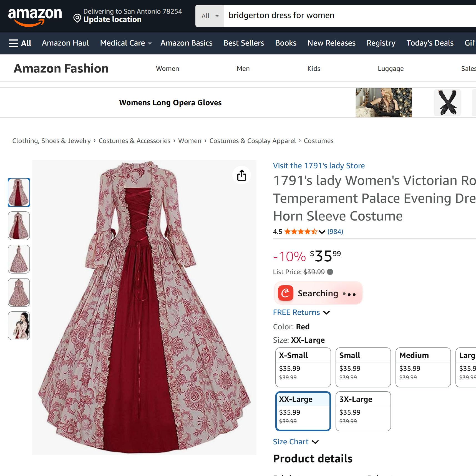Select the X-Small size option
The width and height of the screenshot is (476, 476).
click(303, 367)
